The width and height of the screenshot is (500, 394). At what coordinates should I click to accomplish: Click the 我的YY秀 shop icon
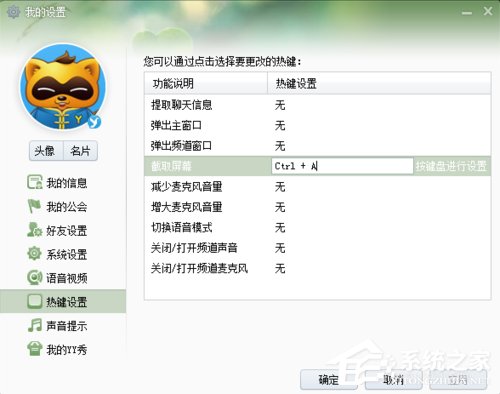tap(35, 349)
